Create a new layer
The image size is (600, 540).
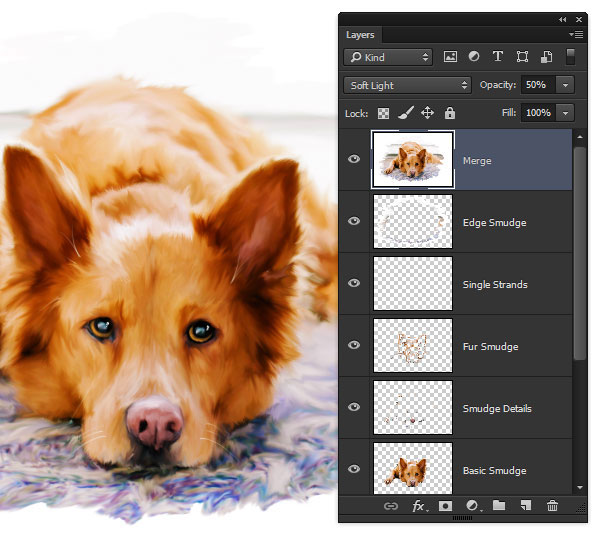point(526,506)
